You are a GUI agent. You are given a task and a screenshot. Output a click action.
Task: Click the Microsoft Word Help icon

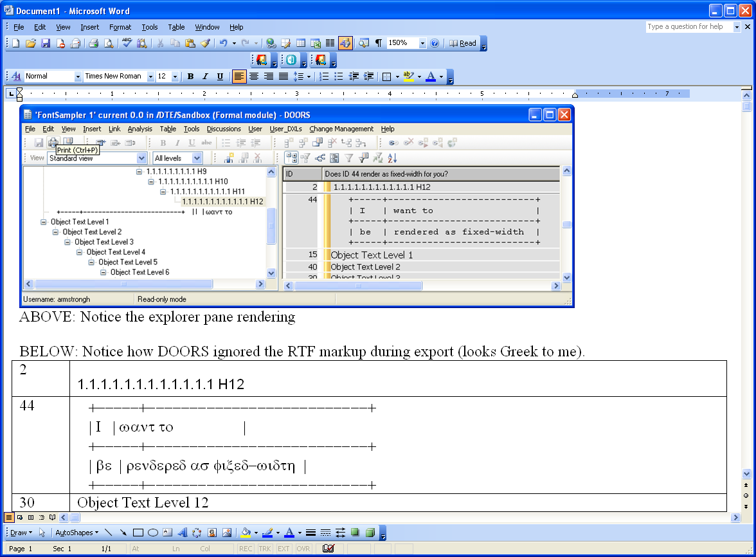click(435, 43)
